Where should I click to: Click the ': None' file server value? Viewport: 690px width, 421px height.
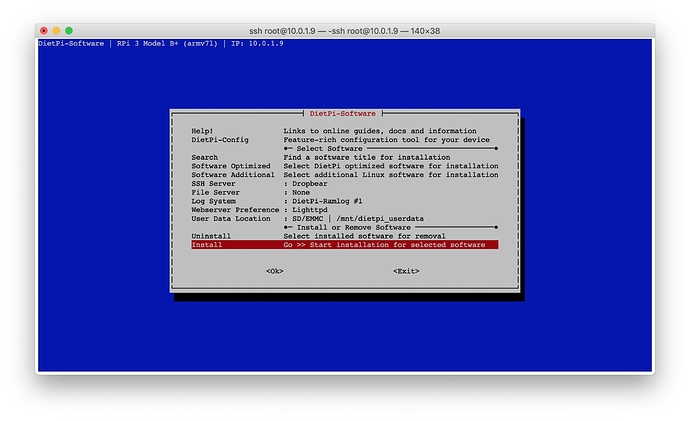[x=297, y=193]
